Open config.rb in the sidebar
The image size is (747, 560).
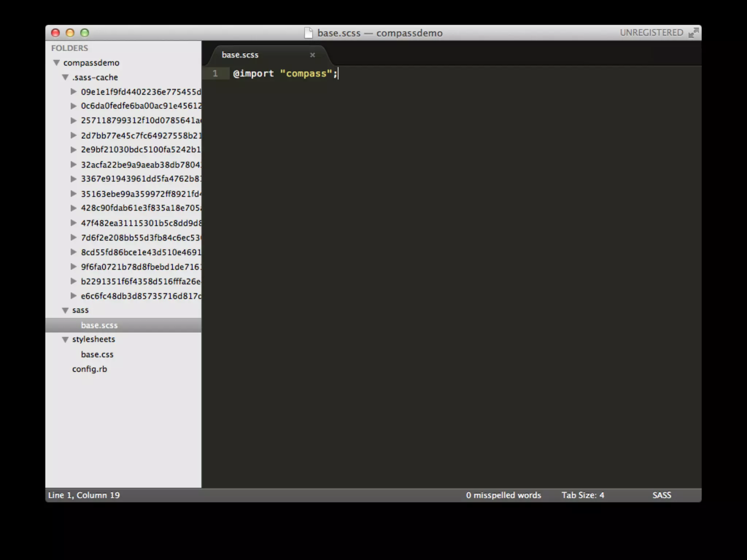tap(89, 369)
